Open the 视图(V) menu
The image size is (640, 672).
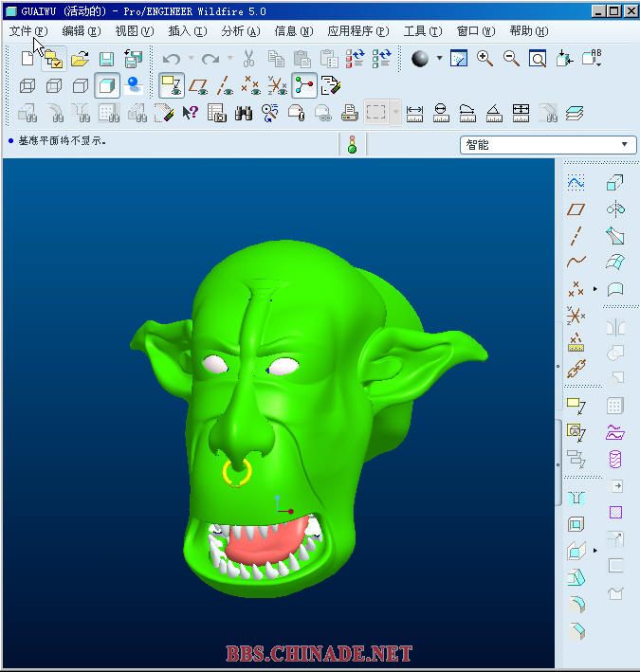135,31
